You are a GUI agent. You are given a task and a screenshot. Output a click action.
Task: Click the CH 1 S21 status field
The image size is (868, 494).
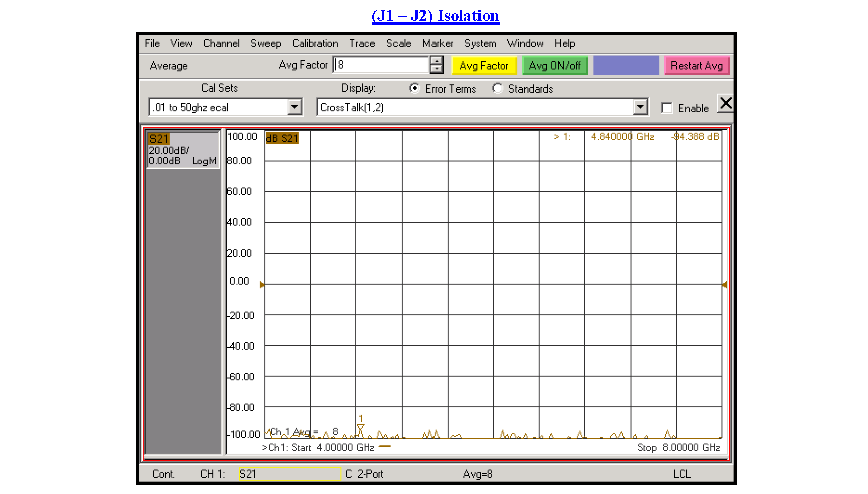click(x=289, y=474)
